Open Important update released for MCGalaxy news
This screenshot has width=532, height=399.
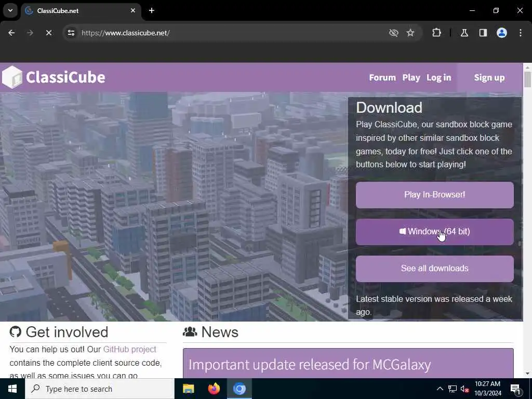[310, 365]
